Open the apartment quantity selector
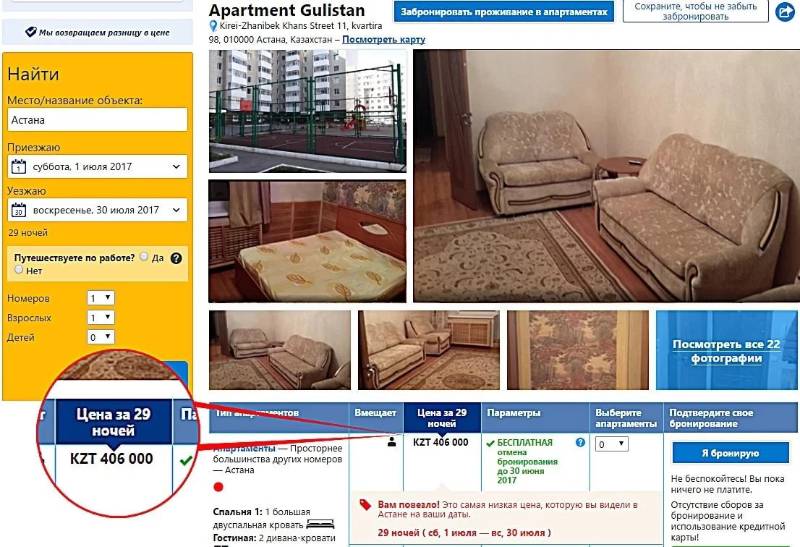This screenshot has width=800, height=547. [611, 444]
